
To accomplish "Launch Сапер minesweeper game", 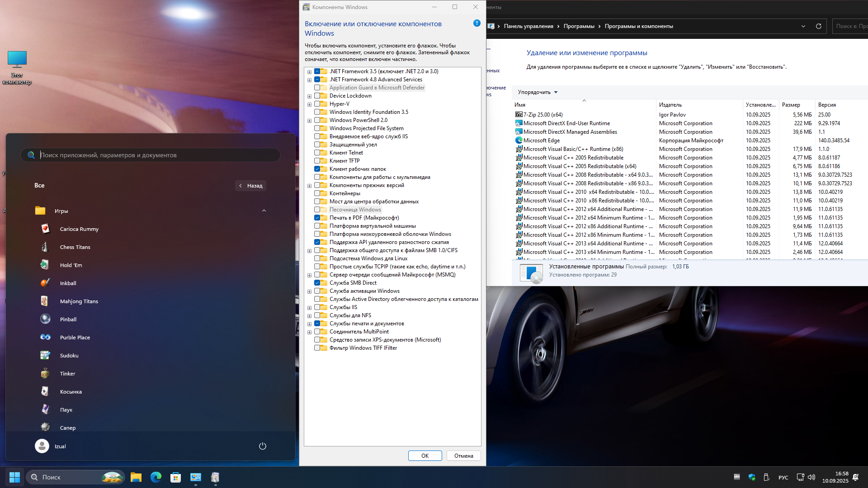I will (45, 427).
